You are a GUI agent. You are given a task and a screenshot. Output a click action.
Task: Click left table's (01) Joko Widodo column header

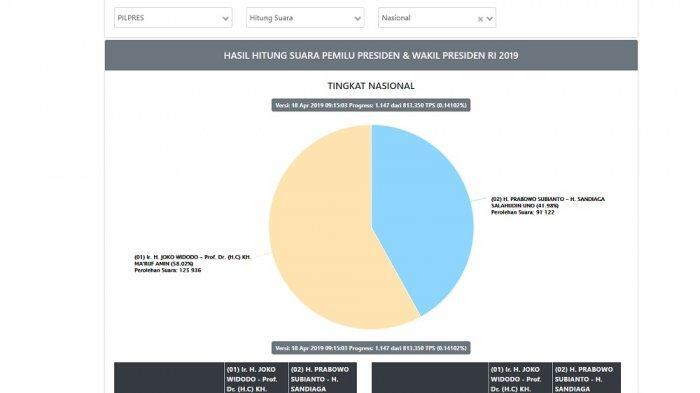pyautogui.click(x=256, y=378)
